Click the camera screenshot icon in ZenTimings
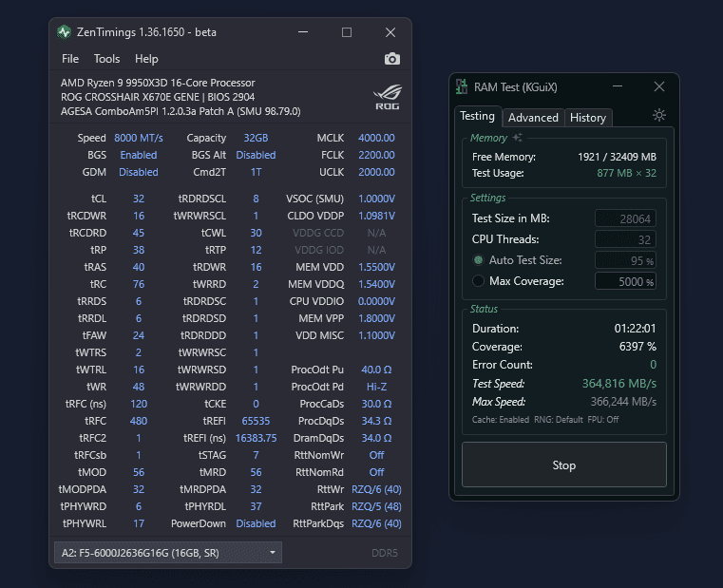Screen dimensions: 723x588 click(391, 59)
